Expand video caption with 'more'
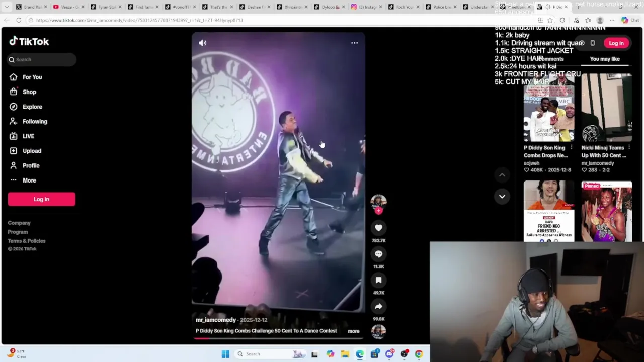Viewport: 644px width, 362px height. 354,331
